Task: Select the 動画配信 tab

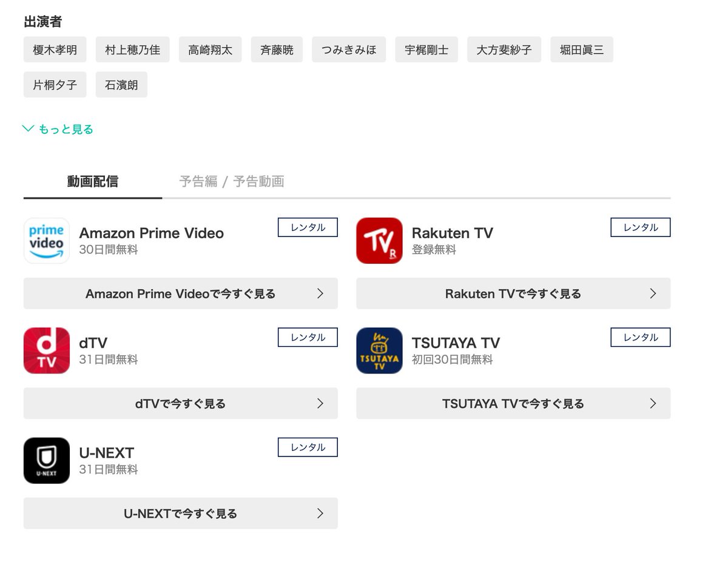Action: point(93,181)
